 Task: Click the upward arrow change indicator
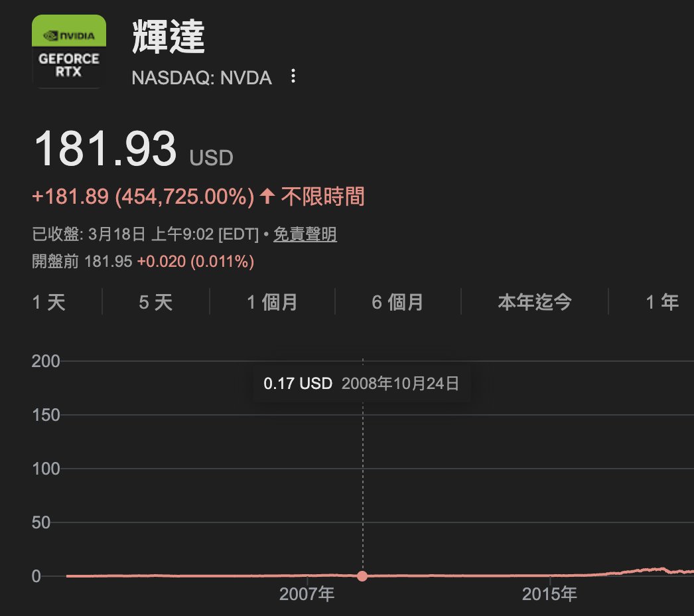click(267, 196)
